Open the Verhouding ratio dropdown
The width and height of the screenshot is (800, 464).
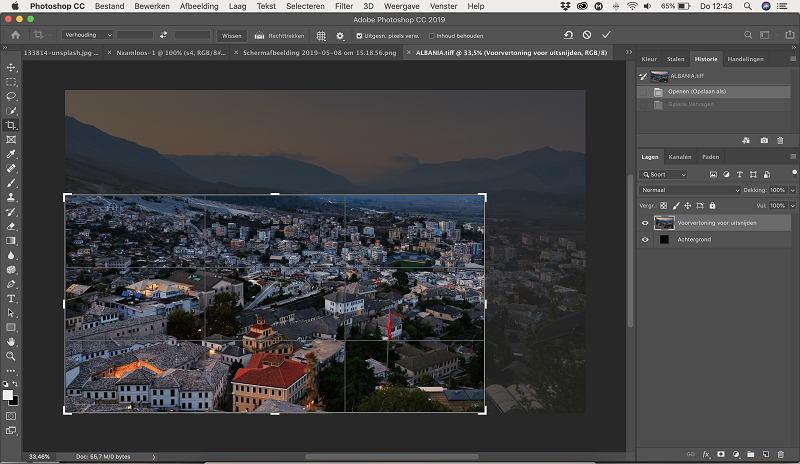(x=87, y=35)
